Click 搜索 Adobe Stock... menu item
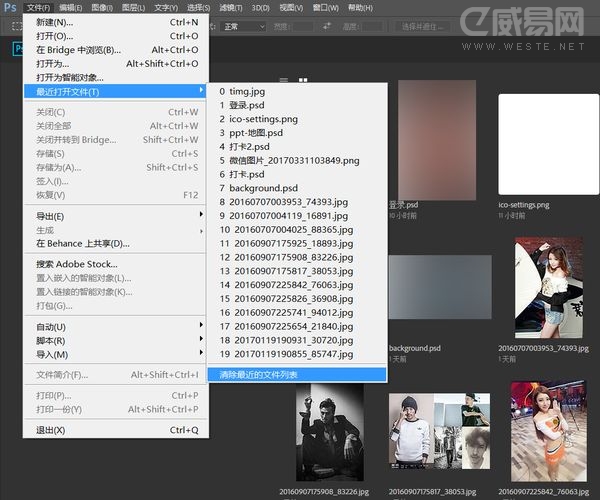 (75, 264)
